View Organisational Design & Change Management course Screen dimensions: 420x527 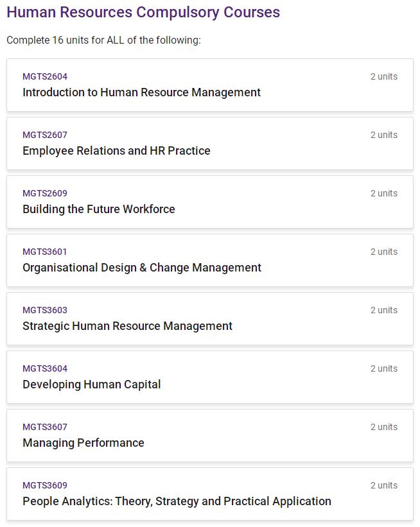click(x=142, y=268)
